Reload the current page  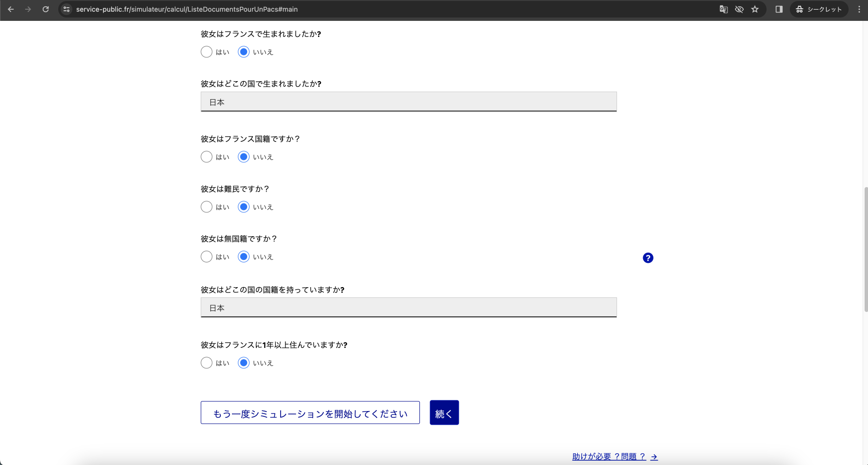point(46,9)
